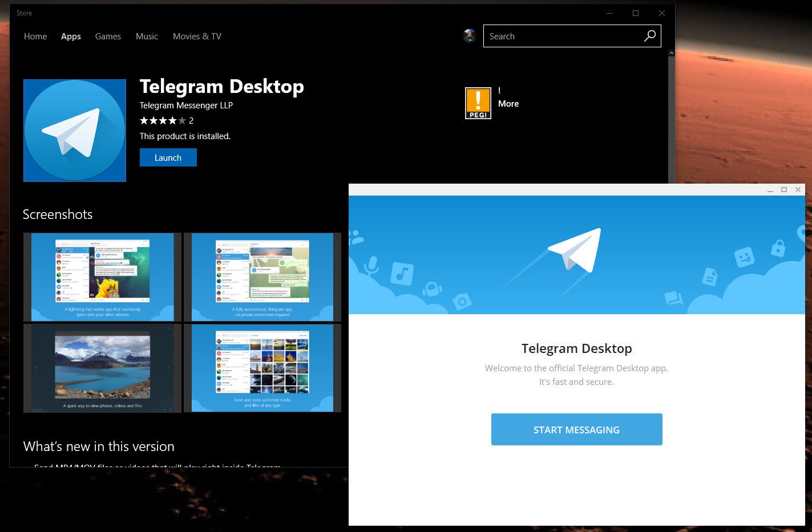Maximize the Store window
Image resolution: width=812 pixels, height=532 pixels.
[636, 13]
